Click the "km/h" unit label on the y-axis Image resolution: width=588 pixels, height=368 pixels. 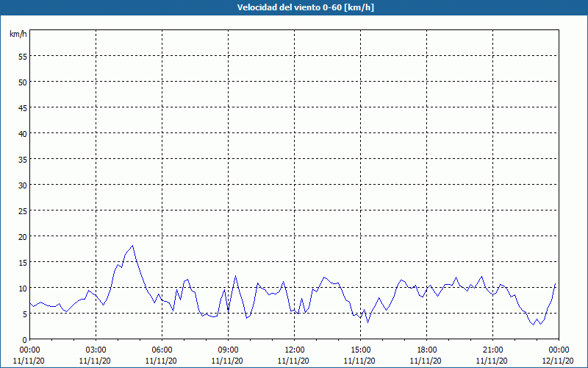(18, 34)
